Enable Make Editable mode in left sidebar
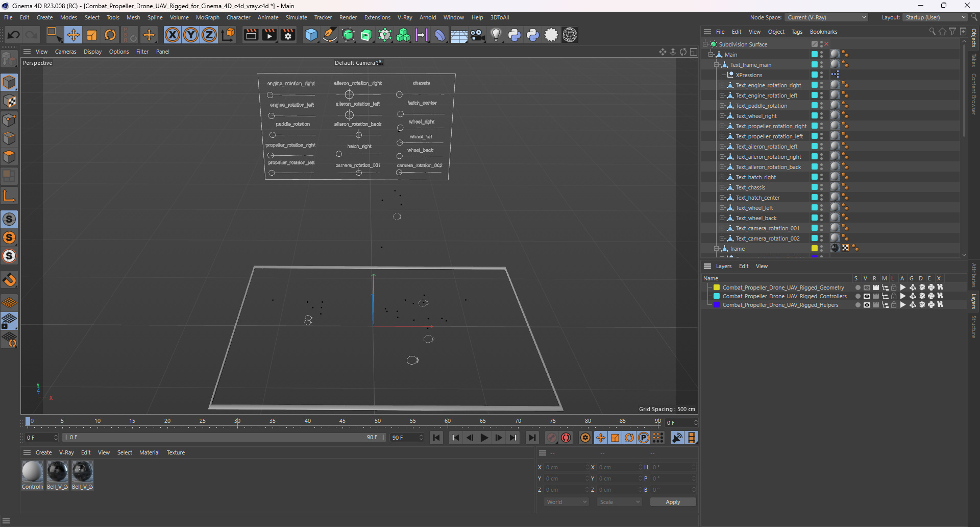The image size is (980, 527). pyautogui.click(x=9, y=60)
